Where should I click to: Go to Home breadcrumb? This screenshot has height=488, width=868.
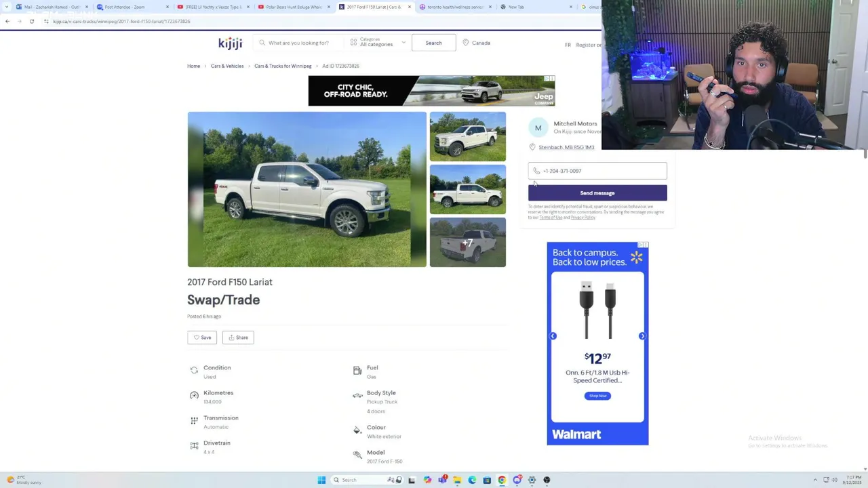(193, 66)
